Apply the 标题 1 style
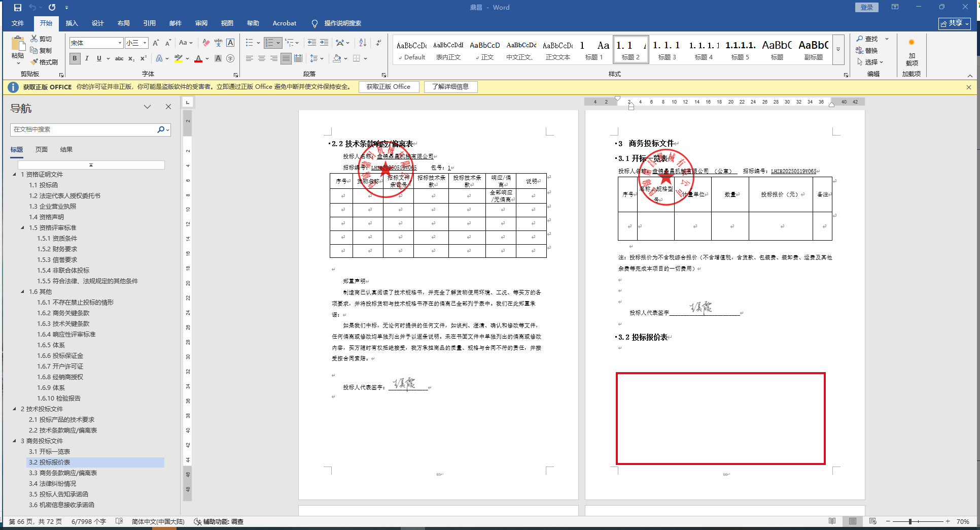 coord(594,49)
